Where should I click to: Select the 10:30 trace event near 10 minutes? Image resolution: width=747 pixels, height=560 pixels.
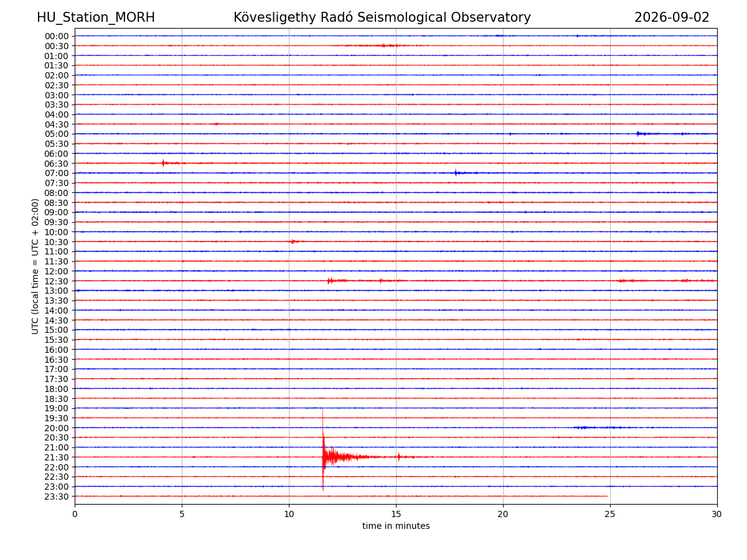click(x=293, y=241)
